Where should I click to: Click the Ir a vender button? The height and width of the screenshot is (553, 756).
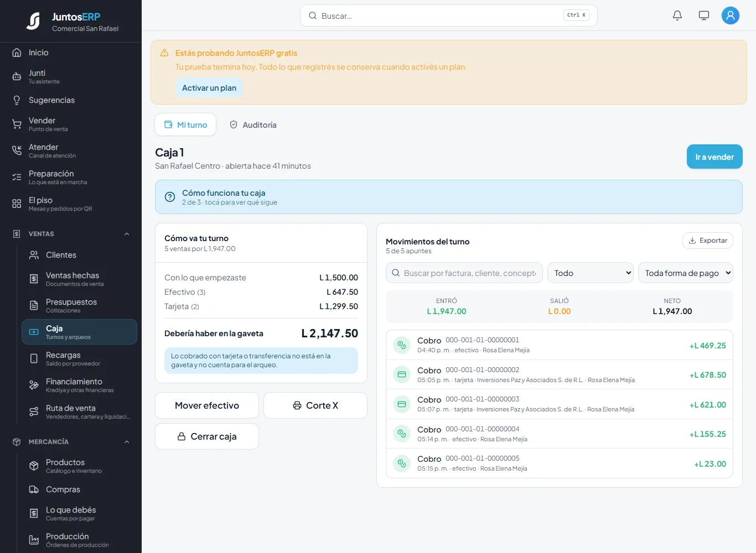714,156
